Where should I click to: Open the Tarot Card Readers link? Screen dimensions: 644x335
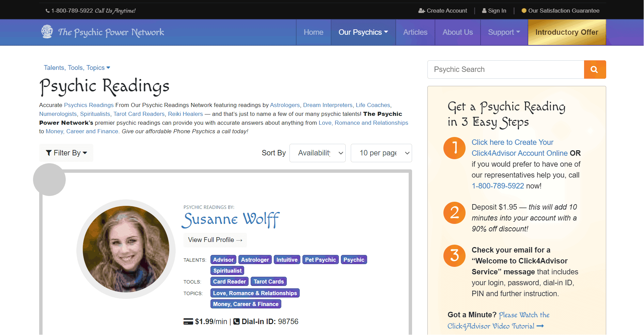(x=139, y=114)
